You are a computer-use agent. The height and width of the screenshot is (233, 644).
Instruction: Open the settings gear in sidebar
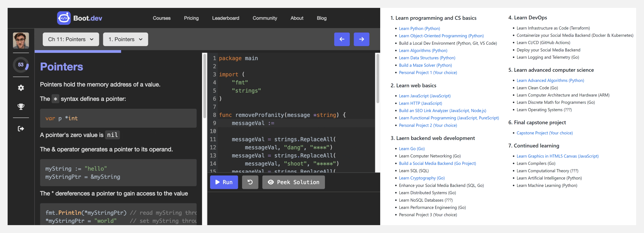(x=21, y=88)
